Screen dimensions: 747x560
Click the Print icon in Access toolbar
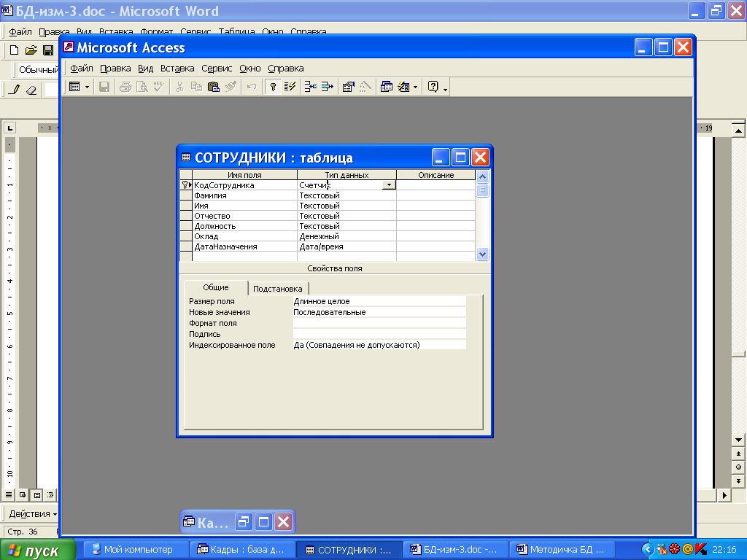pyautogui.click(x=125, y=87)
